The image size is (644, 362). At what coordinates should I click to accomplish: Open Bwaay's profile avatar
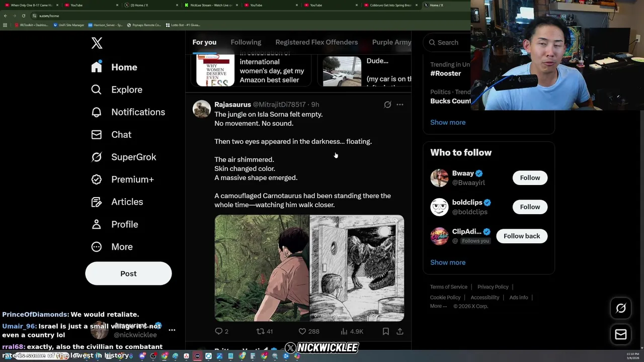click(x=439, y=178)
